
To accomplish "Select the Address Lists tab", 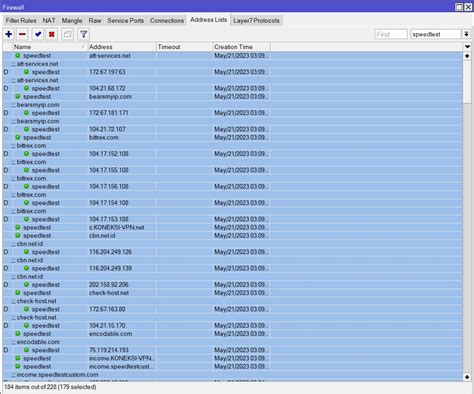I will [x=209, y=20].
